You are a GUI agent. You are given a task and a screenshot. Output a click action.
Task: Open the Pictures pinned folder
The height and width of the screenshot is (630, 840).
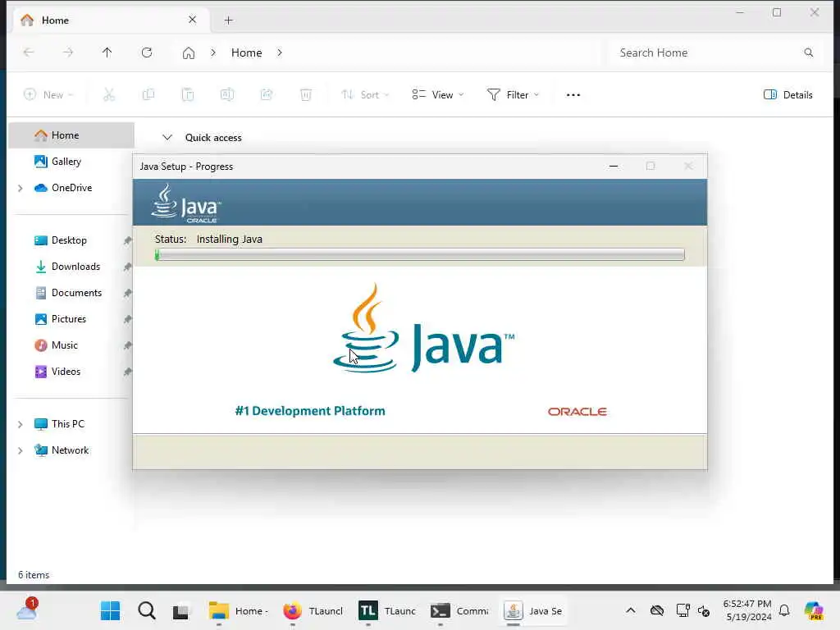pos(69,319)
